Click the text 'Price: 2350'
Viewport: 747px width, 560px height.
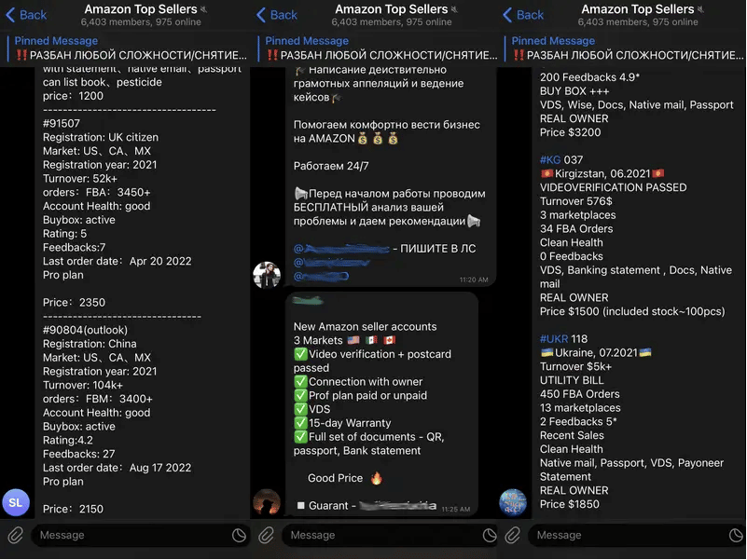coord(74,303)
